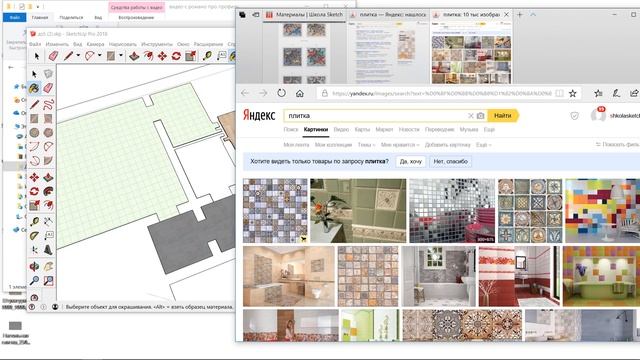Select the Polygon tool in the left palette
The image size is (640, 360).
click(x=48, y=132)
